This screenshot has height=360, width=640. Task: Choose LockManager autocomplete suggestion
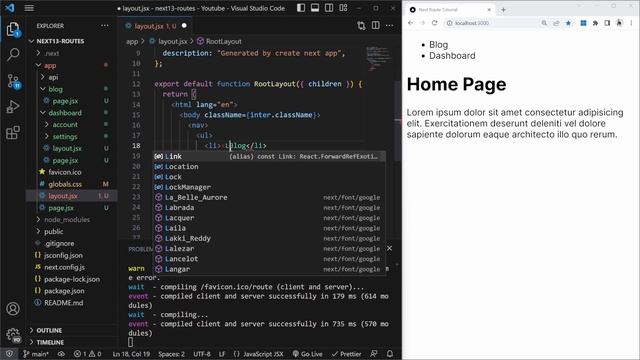click(269, 187)
